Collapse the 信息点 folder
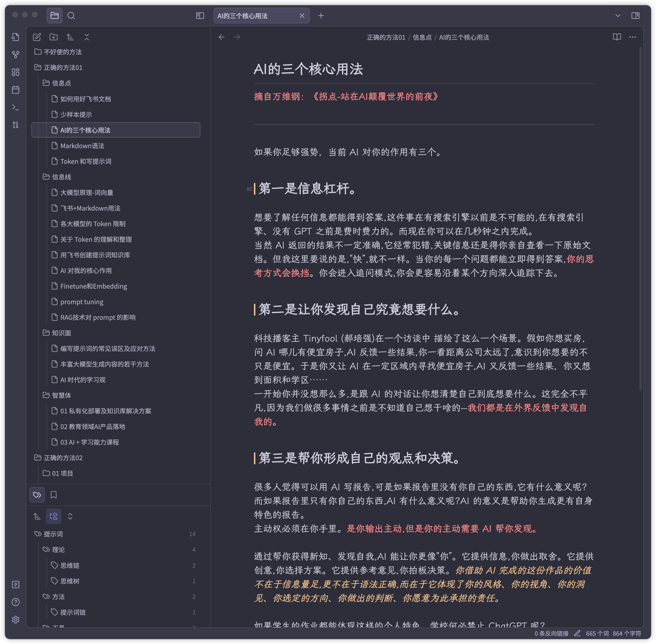The width and height of the screenshot is (656, 644). (x=116, y=83)
